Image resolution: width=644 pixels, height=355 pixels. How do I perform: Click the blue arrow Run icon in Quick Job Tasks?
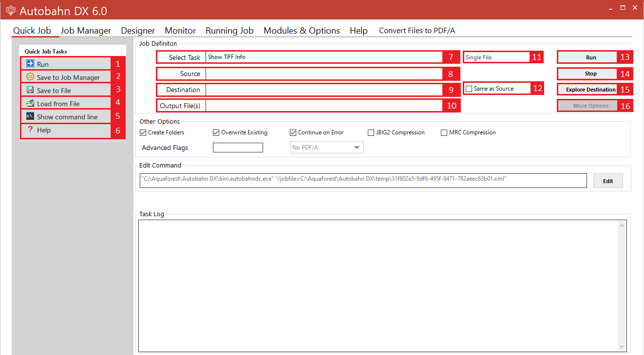click(x=30, y=64)
